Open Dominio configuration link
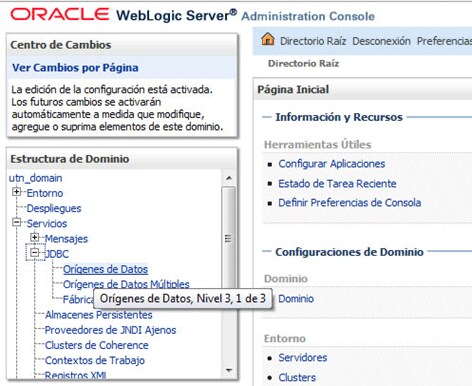This screenshot has width=472, height=386. click(x=296, y=299)
